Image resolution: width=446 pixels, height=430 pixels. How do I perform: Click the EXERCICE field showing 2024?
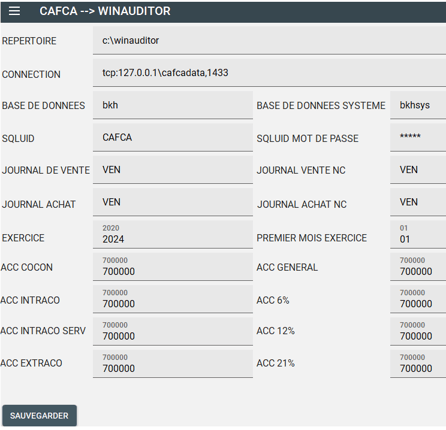(173, 235)
